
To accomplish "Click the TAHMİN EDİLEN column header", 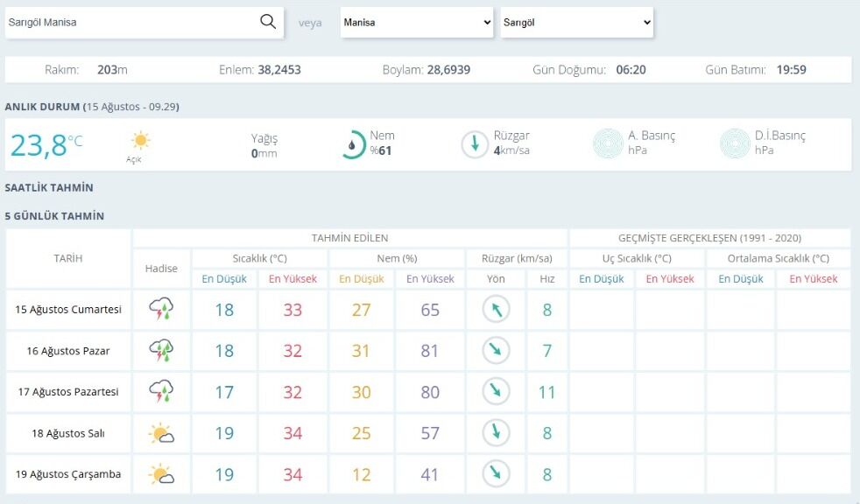I will [x=350, y=238].
